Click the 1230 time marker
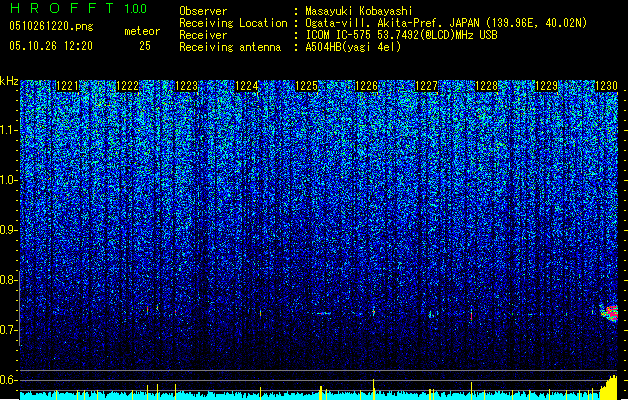Viewport: 629px width, 400px height. [606, 86]
